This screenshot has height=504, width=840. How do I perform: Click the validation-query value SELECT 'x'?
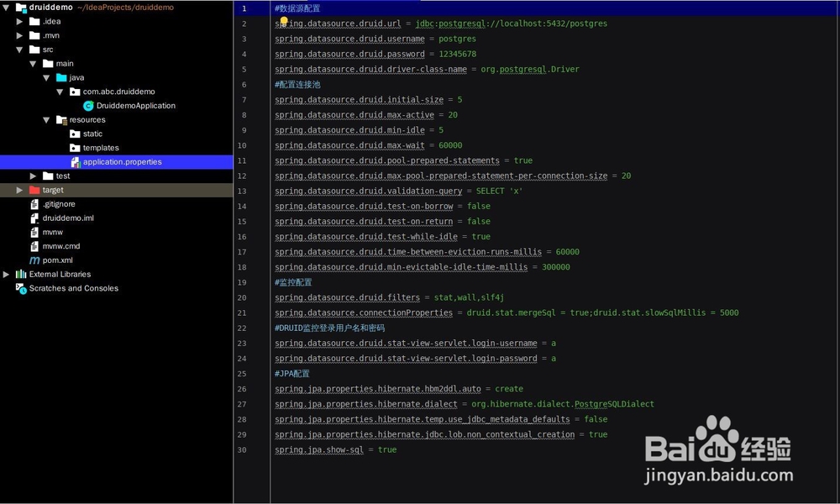[499, 192]
